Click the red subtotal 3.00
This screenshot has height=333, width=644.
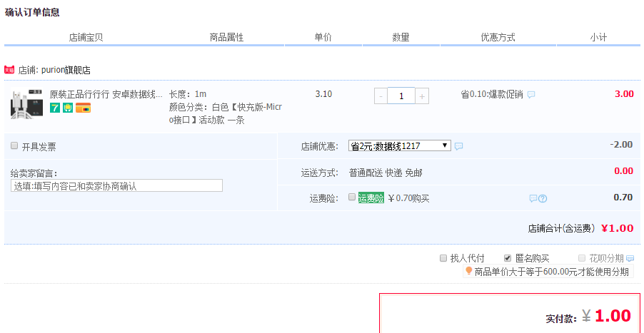624,94
